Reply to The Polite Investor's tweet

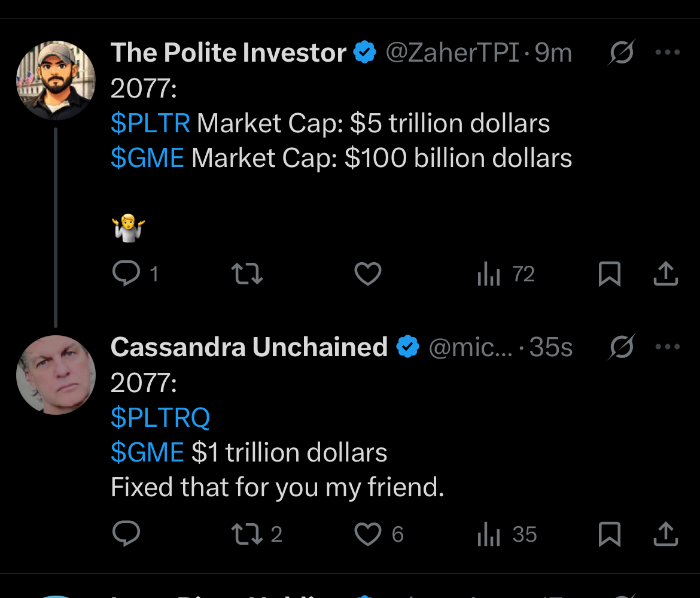click(127, 274)
